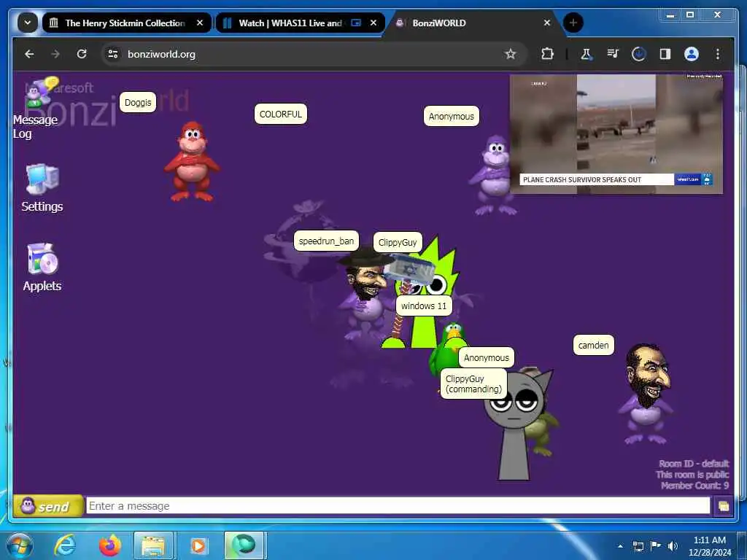Image resolution: width=747 pixels, height=560 pixels.
Task: Open the Action Center flag icon
Action: [x=656, y=546]
